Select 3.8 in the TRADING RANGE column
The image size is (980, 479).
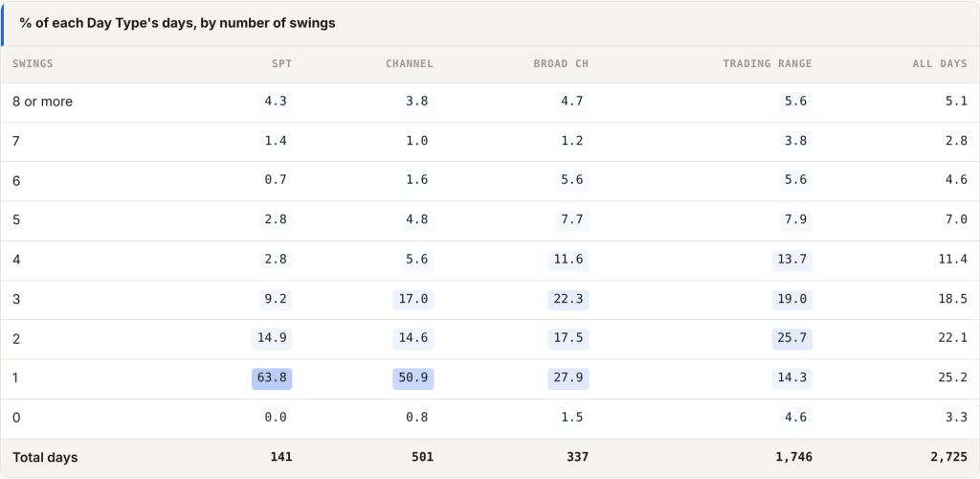(795, 141)
